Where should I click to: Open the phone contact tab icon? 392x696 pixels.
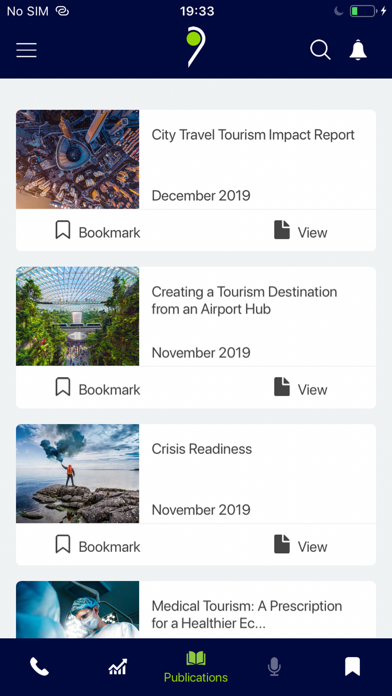[39, 667]
